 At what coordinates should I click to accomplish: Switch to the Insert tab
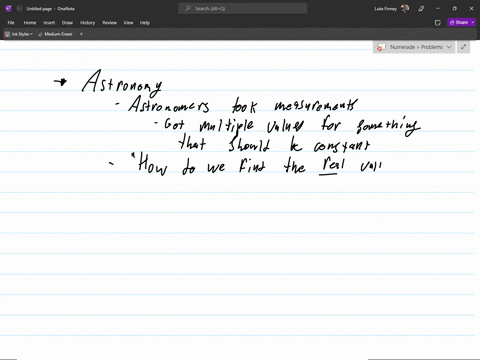click(x=49, y=23)
